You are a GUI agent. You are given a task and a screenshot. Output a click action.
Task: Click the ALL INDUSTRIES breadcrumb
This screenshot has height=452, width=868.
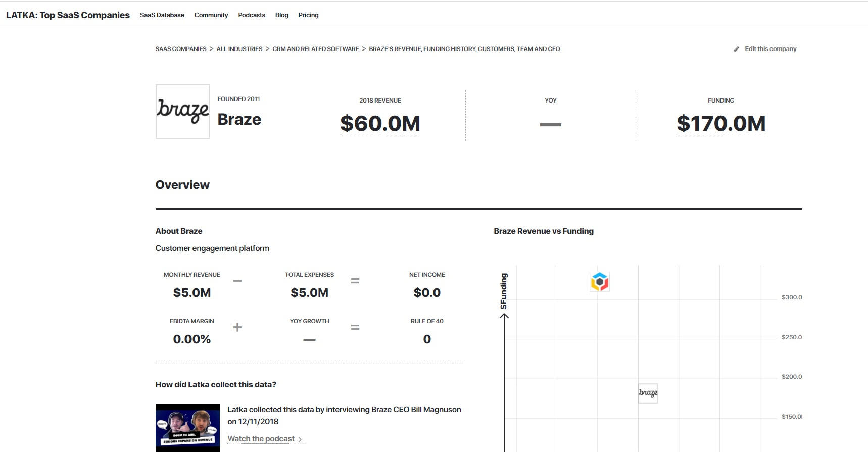(239, 49)
